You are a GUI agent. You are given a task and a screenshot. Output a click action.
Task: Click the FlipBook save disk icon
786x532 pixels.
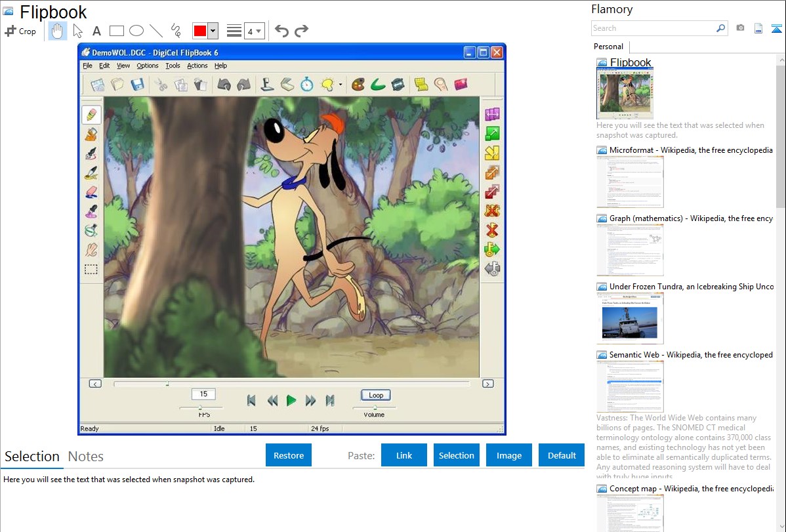(137, 84)
